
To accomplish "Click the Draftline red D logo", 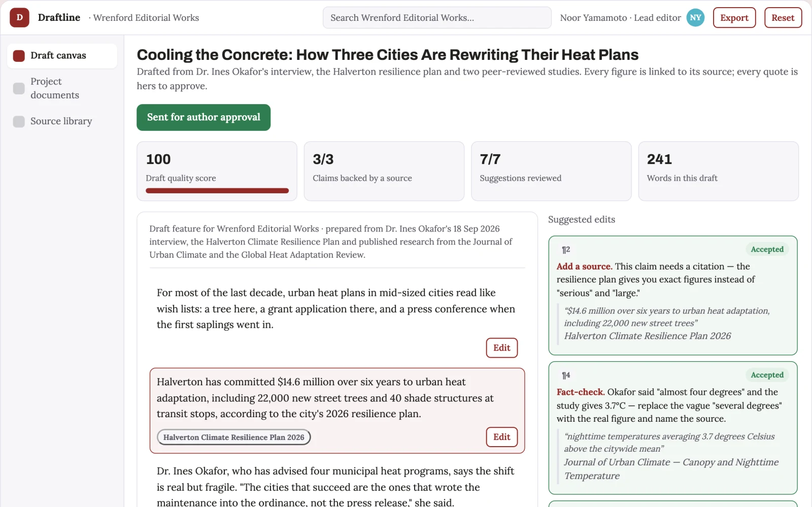I will [x=19, y=18].
